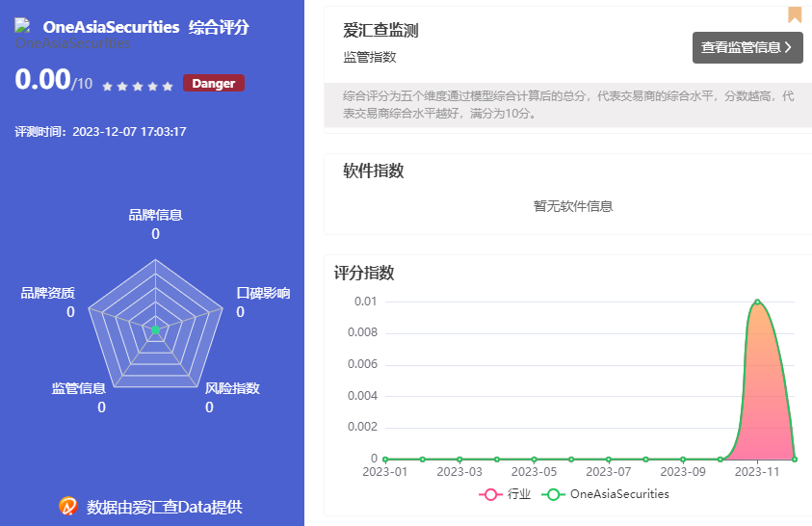The image size is (812, 526).
Task: Click the chart peak point at 2023-11
Action: click(x=758, y=302)
